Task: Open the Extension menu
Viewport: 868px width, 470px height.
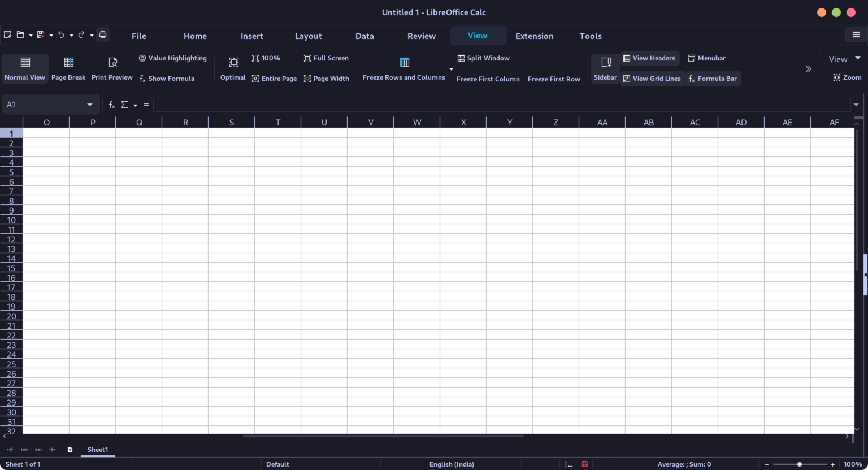Action: click(534, 36)
